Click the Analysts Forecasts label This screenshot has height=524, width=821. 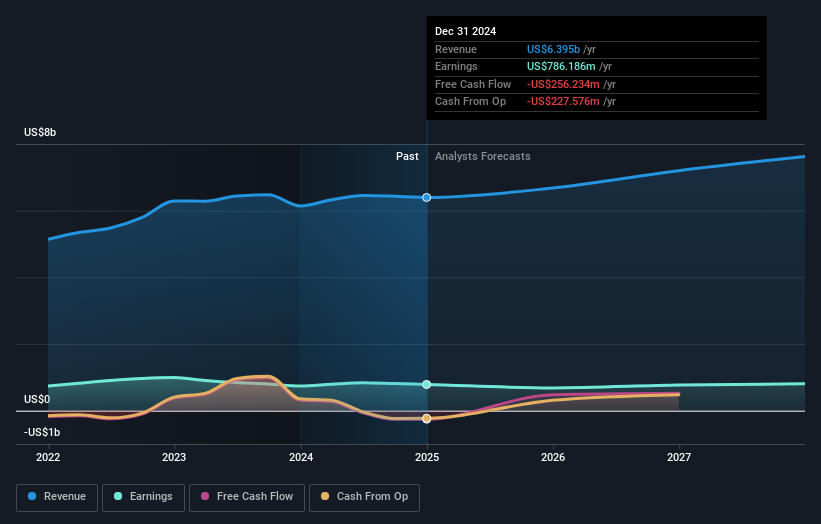(483, 157)
